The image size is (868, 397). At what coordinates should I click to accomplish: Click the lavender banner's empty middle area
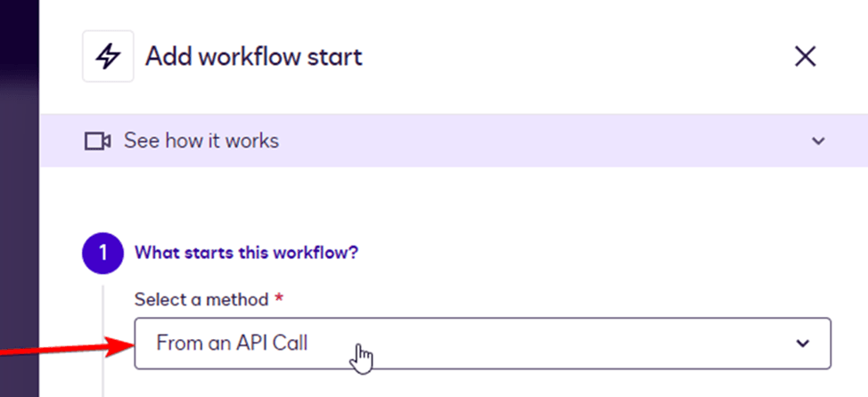tap(535, 141)
